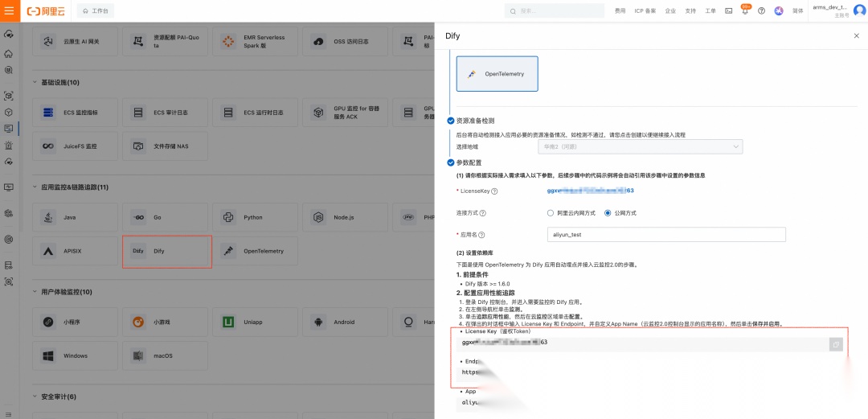Open the ECS 审计日志 card

[165, 113]
